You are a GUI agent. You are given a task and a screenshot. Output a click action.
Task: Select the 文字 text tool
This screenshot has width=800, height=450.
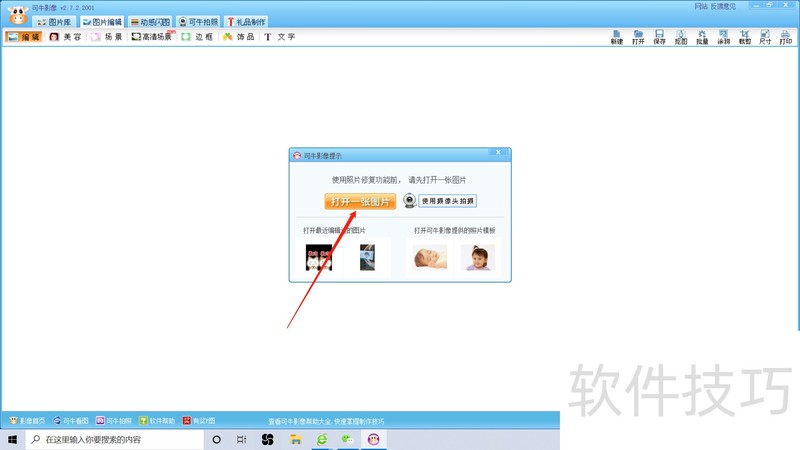click(280, 37)
